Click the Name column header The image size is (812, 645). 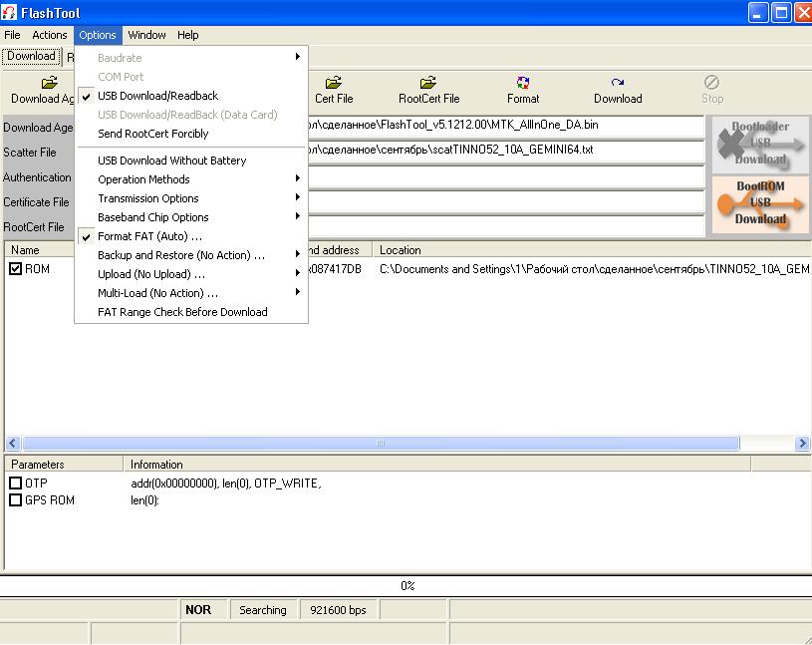point(40,250)
